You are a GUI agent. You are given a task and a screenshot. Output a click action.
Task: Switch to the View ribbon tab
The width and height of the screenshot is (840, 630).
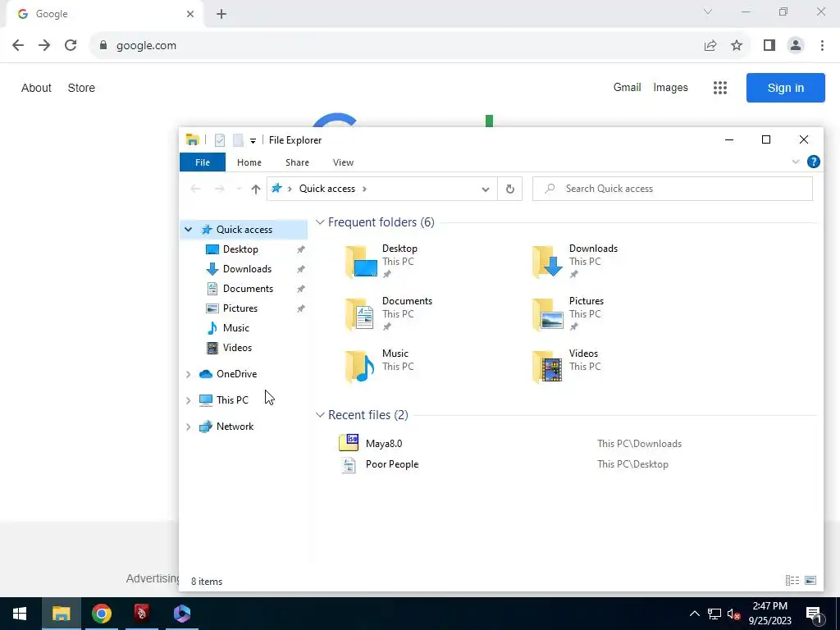[x=343, y=162]
